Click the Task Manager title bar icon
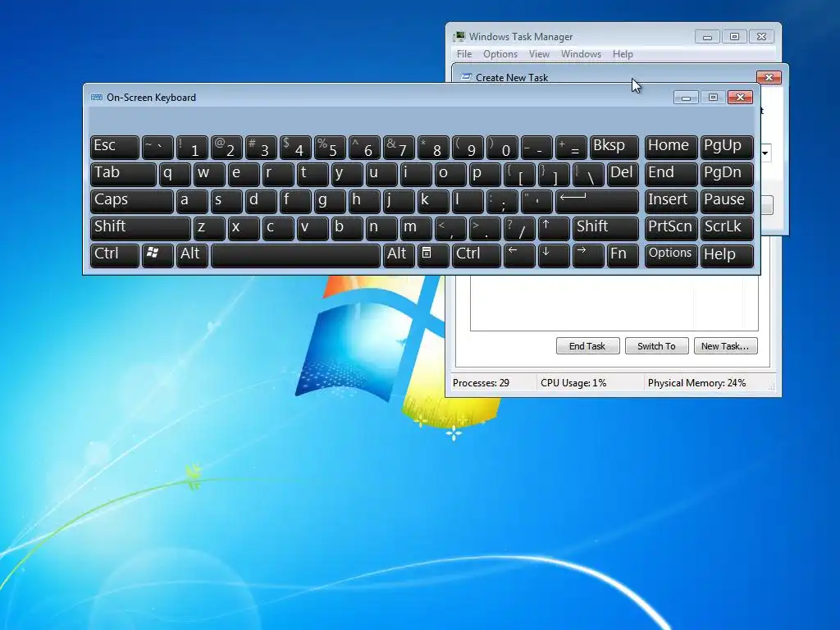Screen dimensions: 840x630 coord(459,36)
